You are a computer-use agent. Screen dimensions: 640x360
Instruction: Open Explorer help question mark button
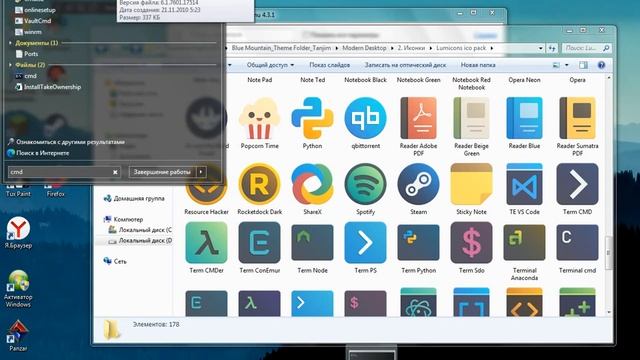[601, 65]
